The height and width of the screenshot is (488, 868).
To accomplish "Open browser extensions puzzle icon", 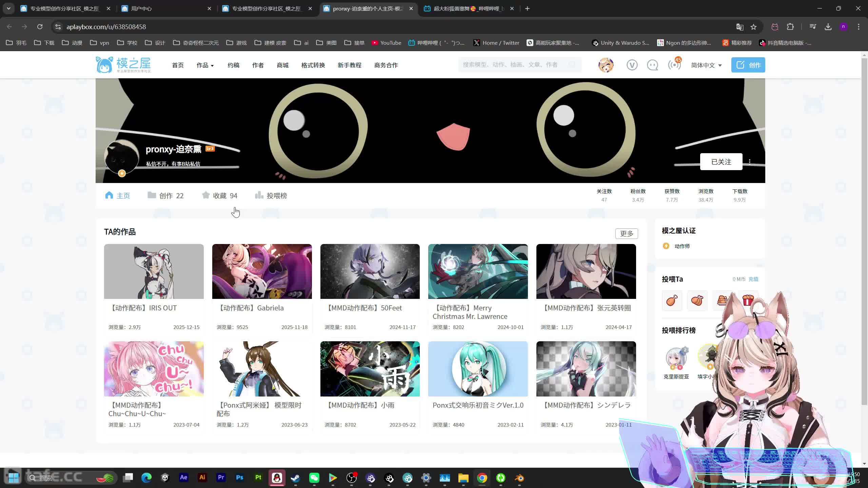I will click(x=790, y=27).
